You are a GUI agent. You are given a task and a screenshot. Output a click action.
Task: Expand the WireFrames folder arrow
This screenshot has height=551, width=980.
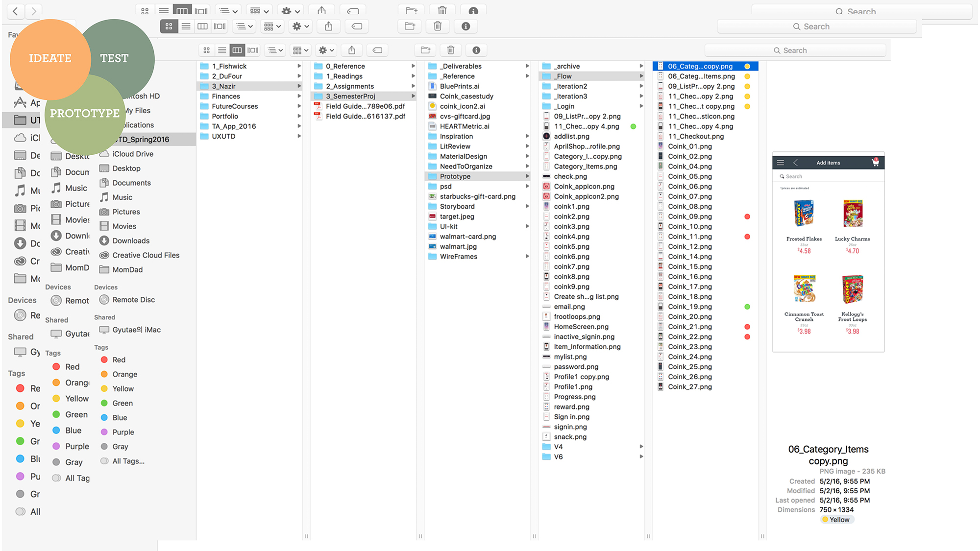pos(527,256)
